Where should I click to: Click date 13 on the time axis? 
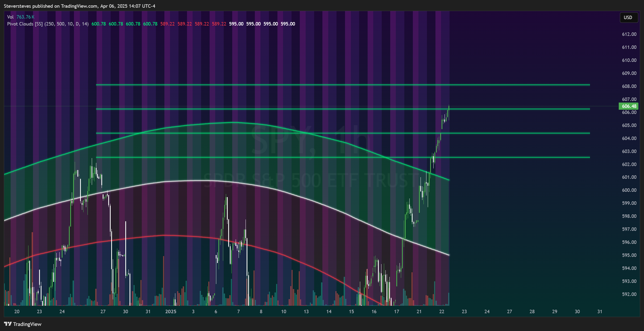[x=306, y=312]
